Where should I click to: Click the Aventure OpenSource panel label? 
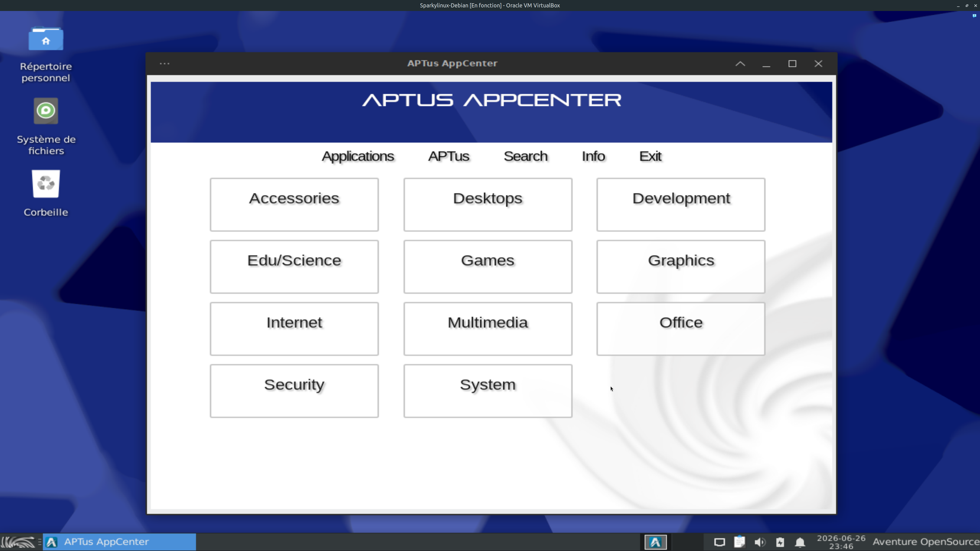926,542
